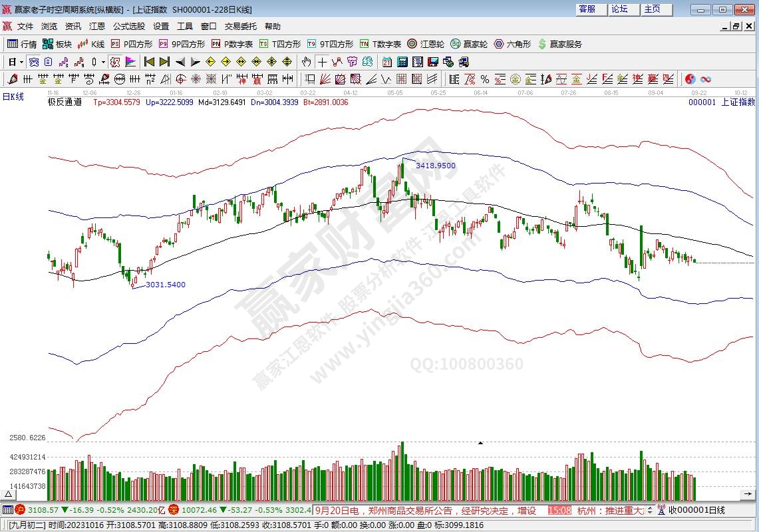Screen dimensions: 759x532
Task: Expand the volume panel with triangle button
Action: pos(9,495)
